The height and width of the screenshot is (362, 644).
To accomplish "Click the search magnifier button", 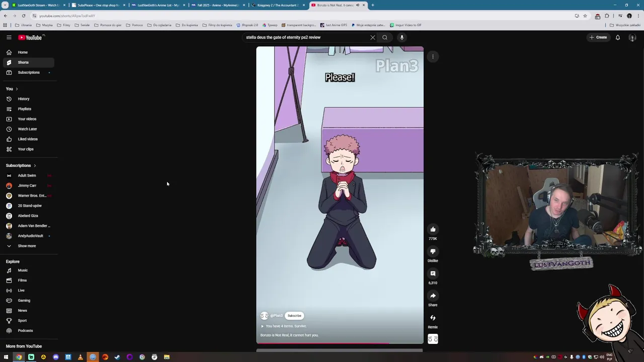I will [x=385, y=37].
